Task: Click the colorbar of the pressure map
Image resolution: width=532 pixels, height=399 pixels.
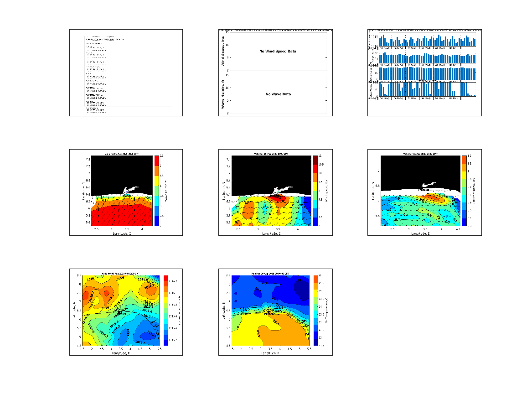Action: point(165,311)
